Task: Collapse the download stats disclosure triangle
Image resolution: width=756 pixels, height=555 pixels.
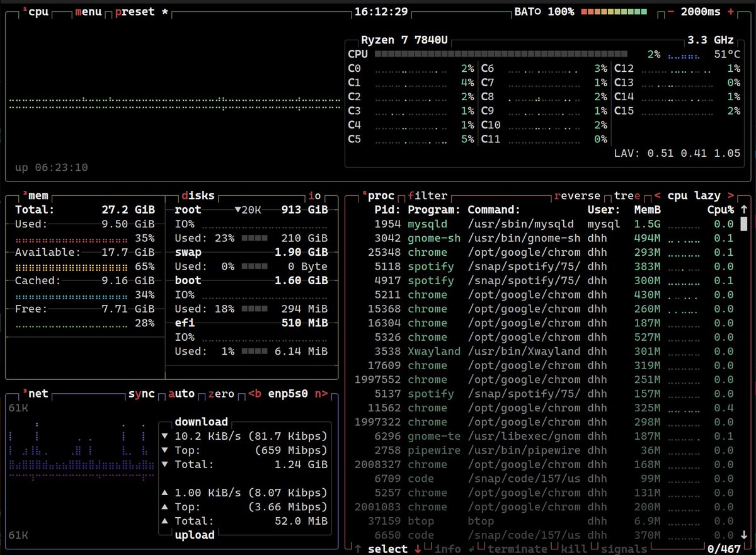Action: coord(165,435)
